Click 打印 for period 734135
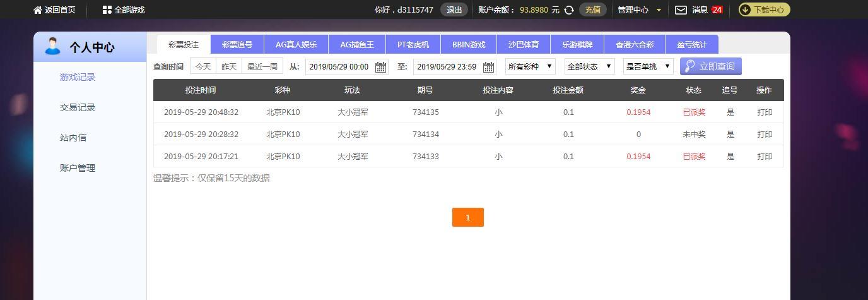 point(765,112)
